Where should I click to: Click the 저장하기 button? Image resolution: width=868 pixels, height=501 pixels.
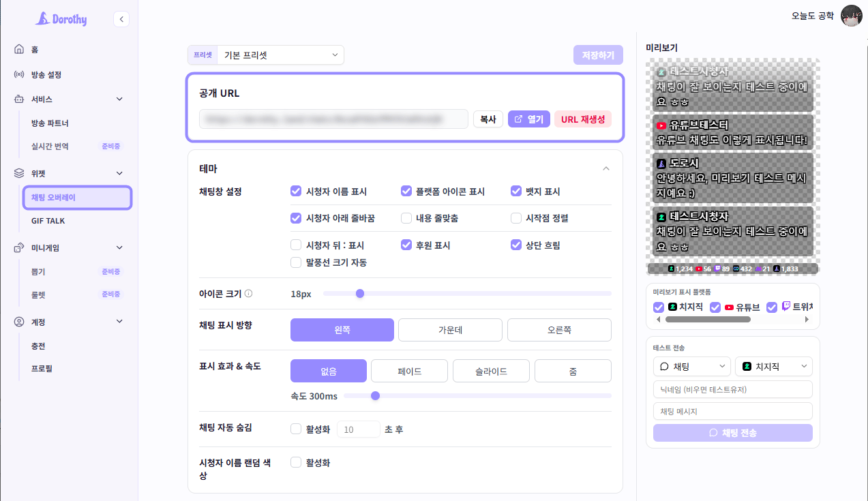click(x=598, y=55)
